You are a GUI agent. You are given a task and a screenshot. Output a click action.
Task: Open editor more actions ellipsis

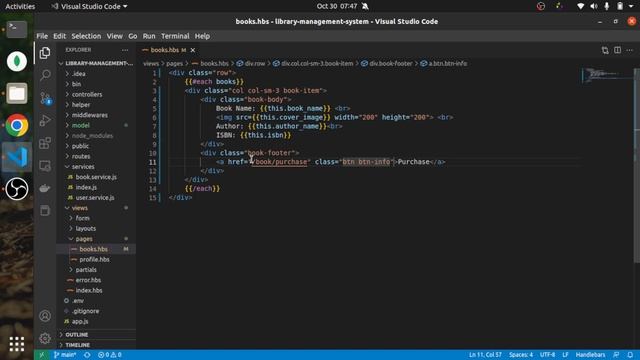(x=630, y=50)
